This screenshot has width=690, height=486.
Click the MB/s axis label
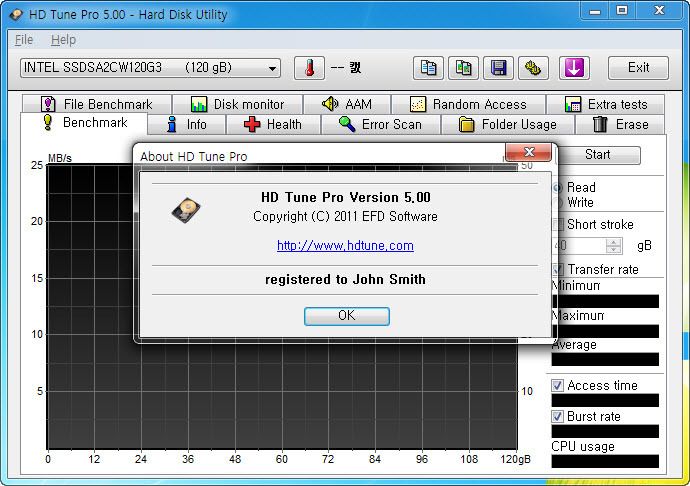(x=60, y=158)
